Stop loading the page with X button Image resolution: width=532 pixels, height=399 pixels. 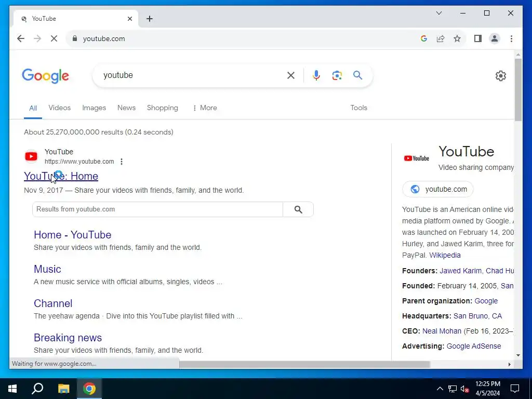pyautogui.click(x=54, y=38)
